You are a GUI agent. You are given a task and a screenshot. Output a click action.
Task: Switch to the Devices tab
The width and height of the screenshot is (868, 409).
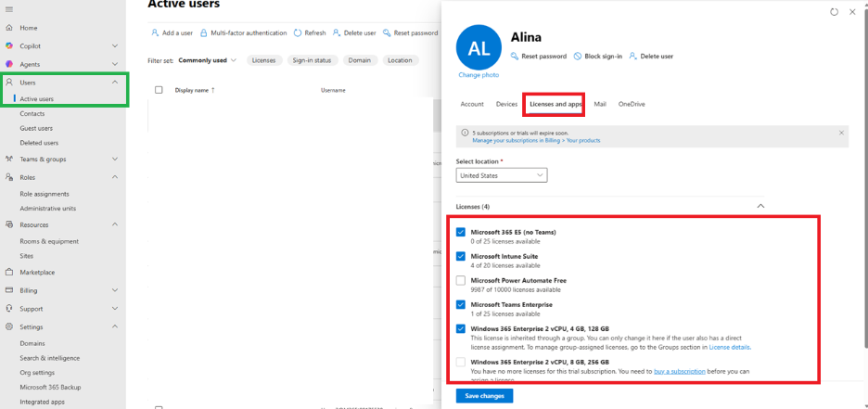click(x=506, y=104)
